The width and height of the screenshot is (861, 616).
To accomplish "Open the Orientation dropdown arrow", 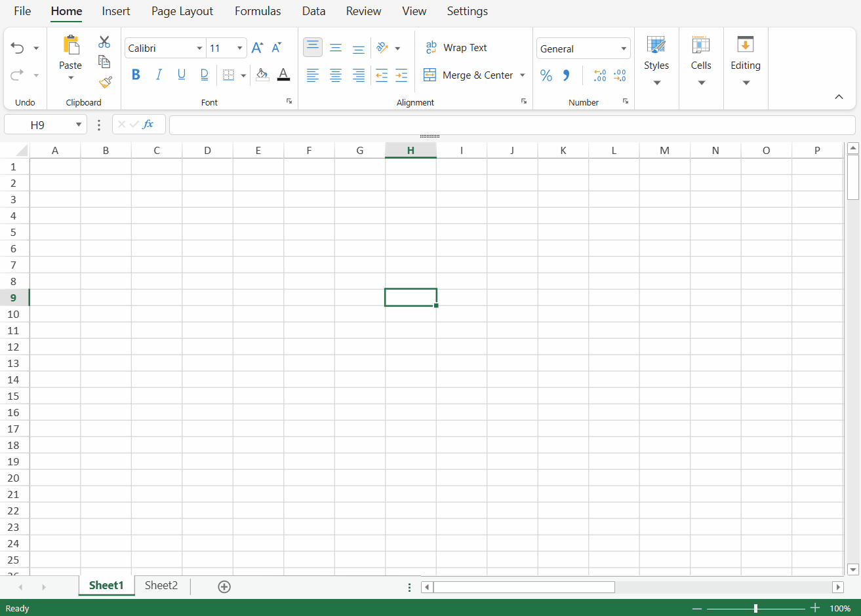I will point(397,48).
